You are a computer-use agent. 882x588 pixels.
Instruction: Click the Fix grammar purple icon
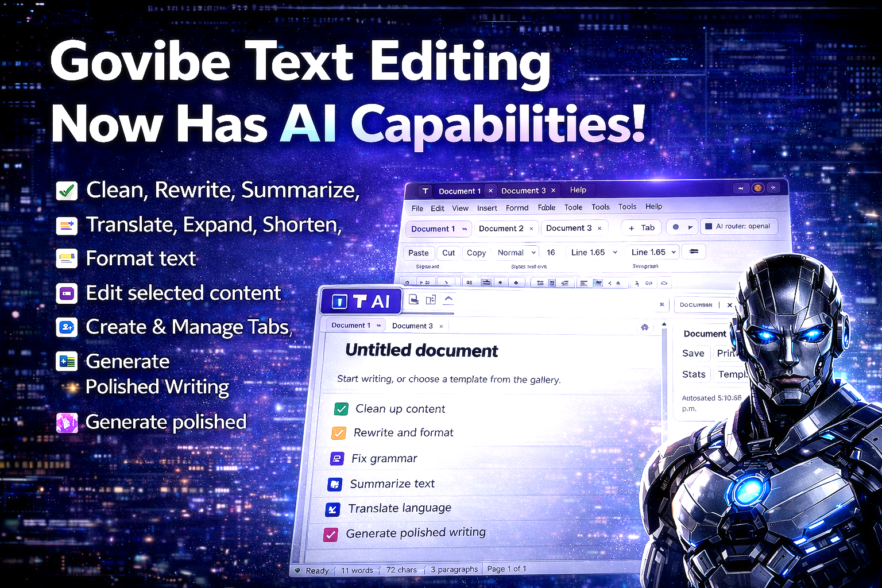click(336, 459)
